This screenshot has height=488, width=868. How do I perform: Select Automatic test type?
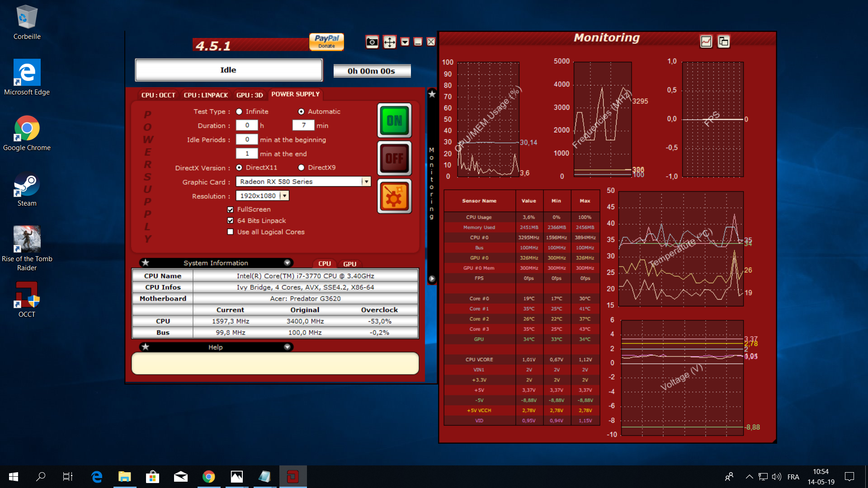301,112
